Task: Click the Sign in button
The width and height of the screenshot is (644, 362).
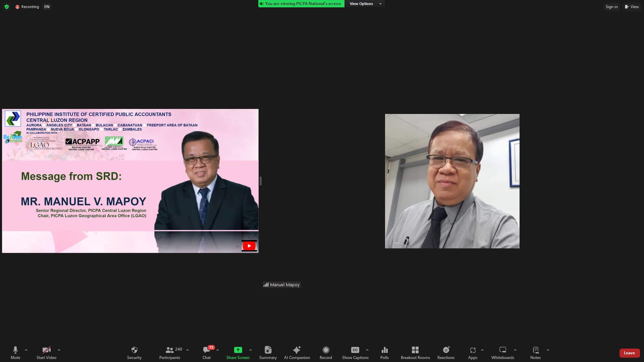Action: [611, 7]
